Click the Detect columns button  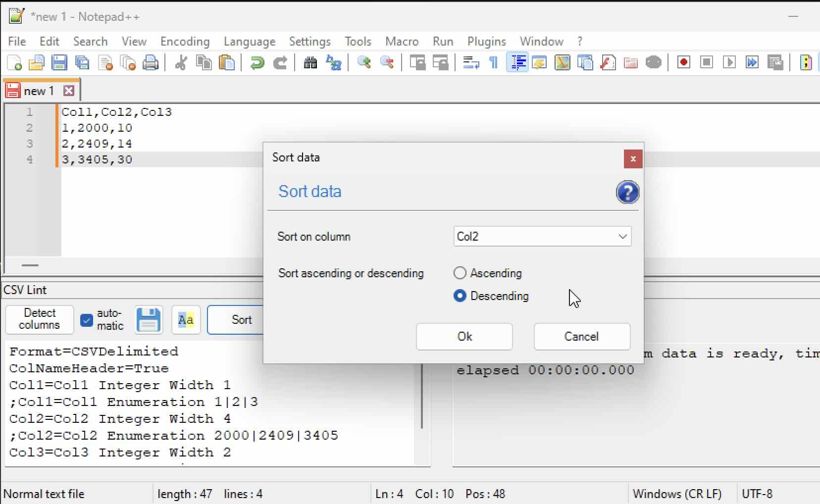39,319
